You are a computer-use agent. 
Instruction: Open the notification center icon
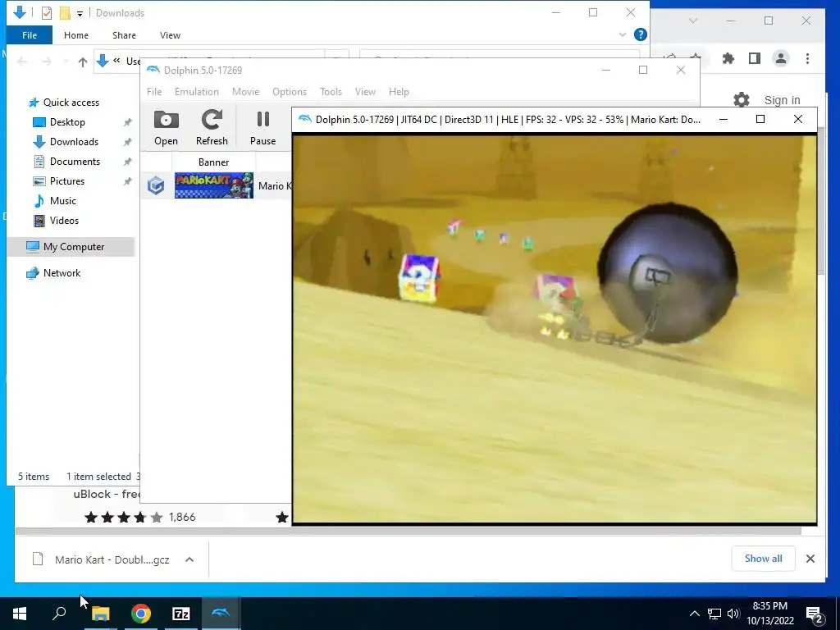coord(815,614)
